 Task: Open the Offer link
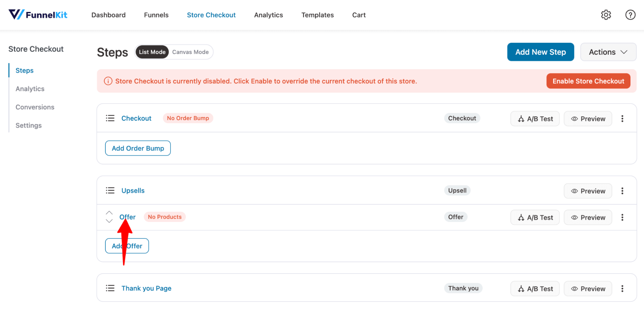click(x=128, y=217)
